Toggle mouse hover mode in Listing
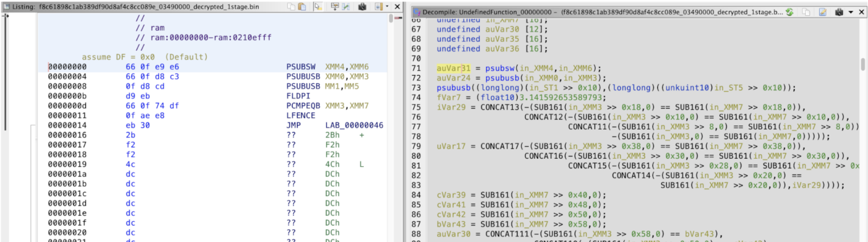This screenshot has height=242, width=868. [x=318, y=6]
